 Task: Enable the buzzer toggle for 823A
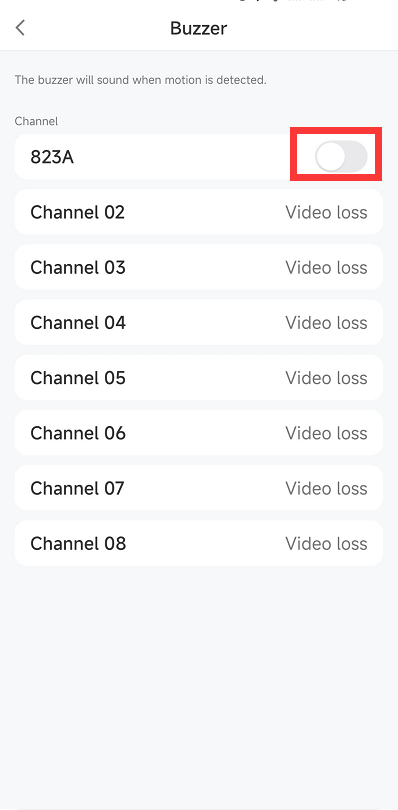(x=341, y=157)
